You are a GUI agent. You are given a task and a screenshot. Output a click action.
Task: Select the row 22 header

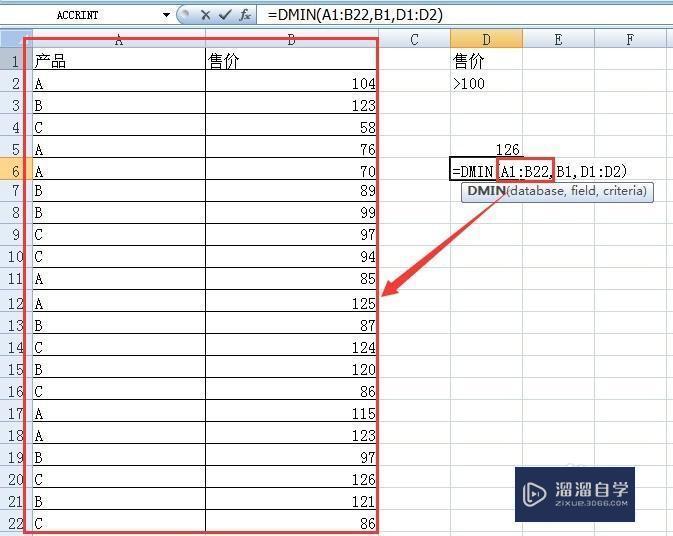tap(16, 521)
